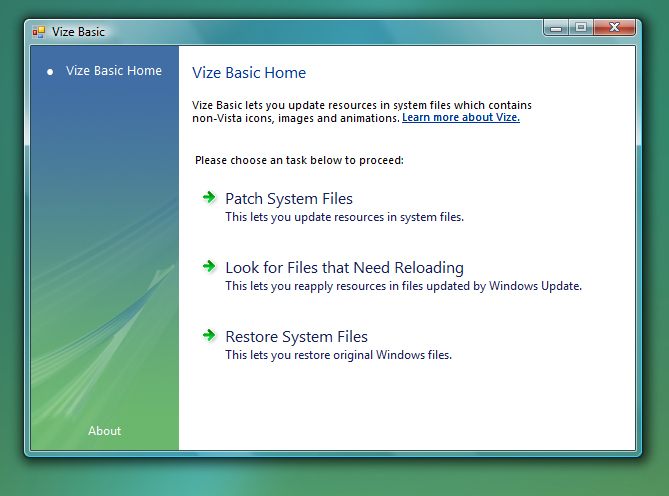
Task: Minimize the Vize Basic window
Action: 556,28
